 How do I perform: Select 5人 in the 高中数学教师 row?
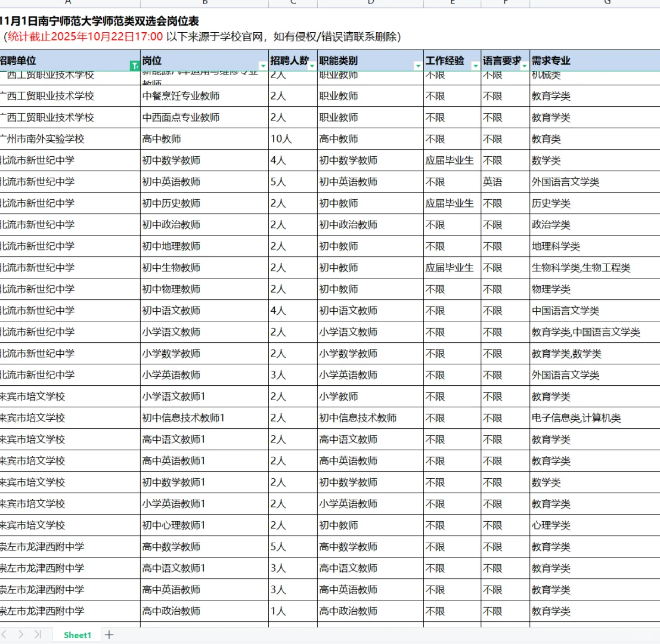[293, 547]
